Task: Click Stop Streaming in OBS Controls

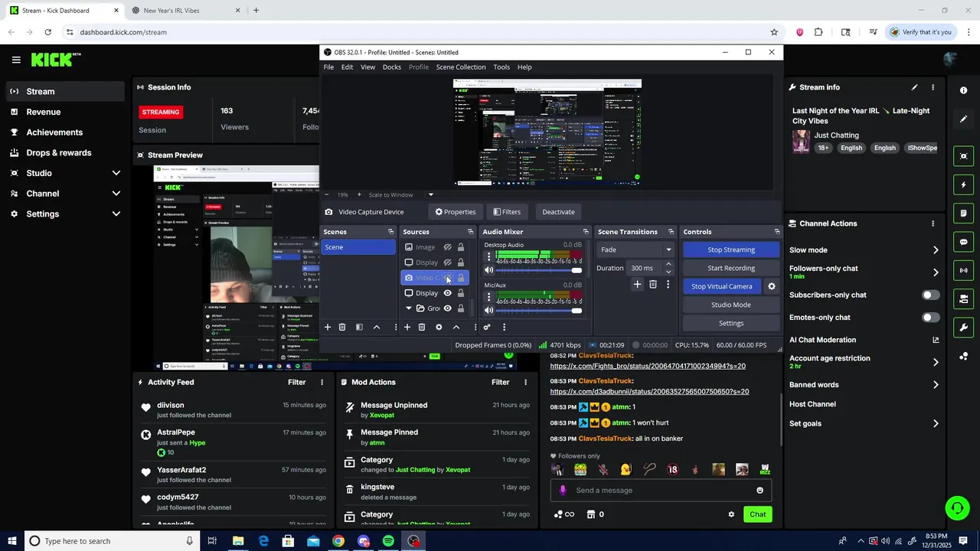Action: pos(731,249)
